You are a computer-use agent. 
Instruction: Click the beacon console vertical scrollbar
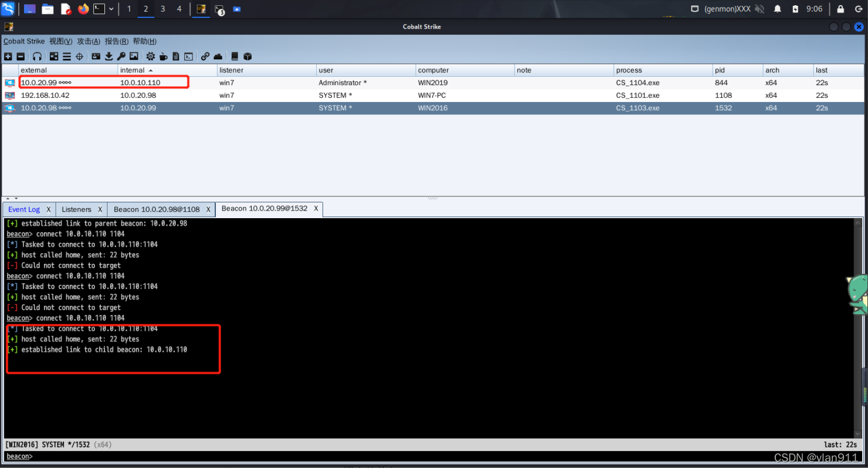[859, 328]
